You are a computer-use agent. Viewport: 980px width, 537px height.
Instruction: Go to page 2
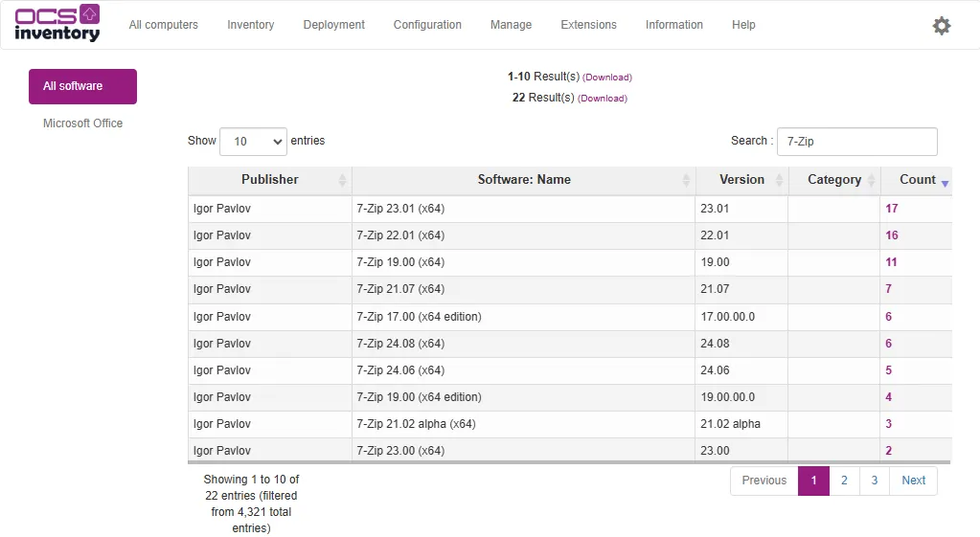844,481
